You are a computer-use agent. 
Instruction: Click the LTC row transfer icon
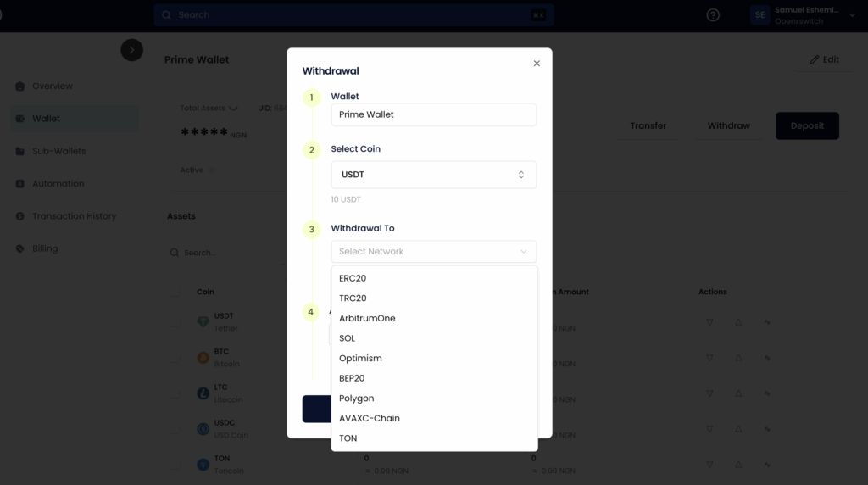coord(767,393)
